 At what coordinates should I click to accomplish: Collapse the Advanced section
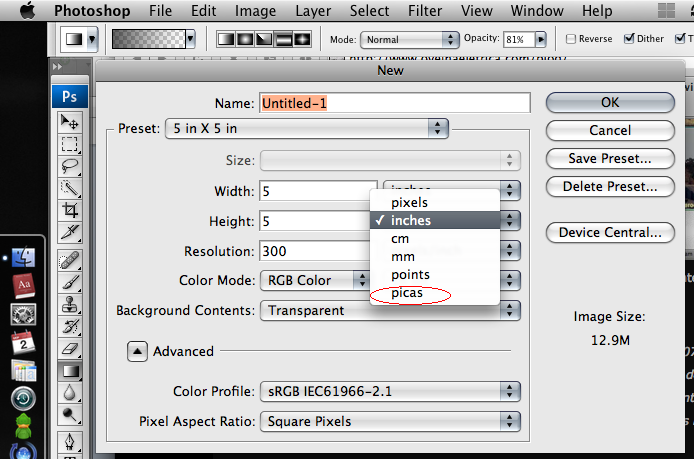tap(137, 352)
